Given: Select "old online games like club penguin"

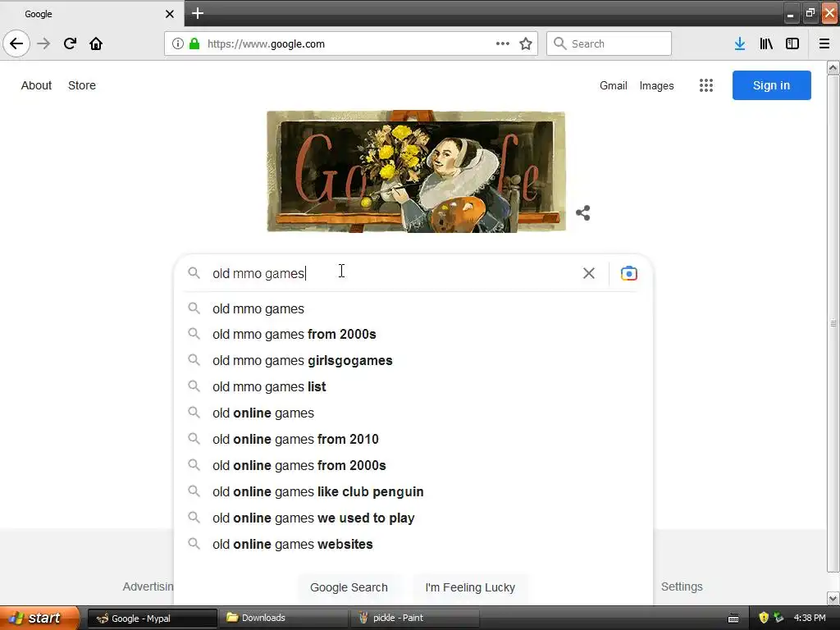Looking at the screenshot, I should point(413,492).
